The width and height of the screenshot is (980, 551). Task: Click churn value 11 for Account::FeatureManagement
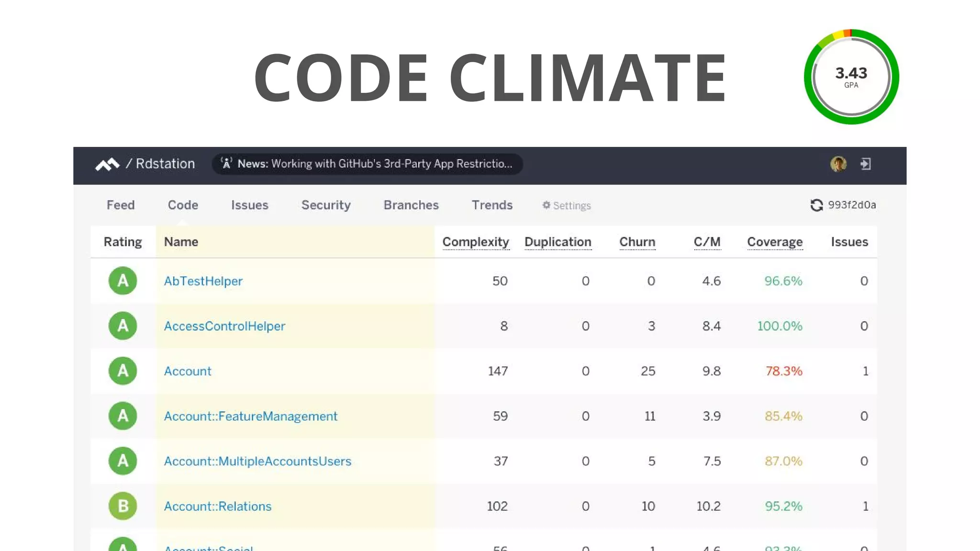tap(650, 416)
